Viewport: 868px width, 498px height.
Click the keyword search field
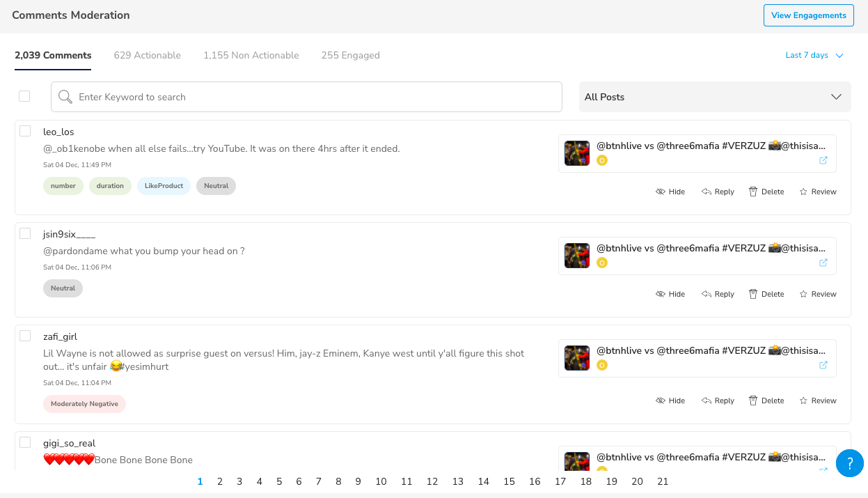pyautogui.click(x=306, y=97)
